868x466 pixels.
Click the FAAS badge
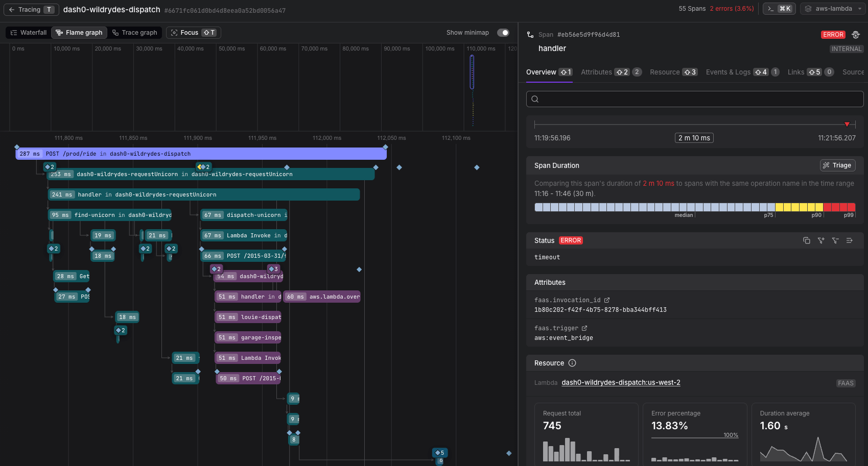pos(846,383)
